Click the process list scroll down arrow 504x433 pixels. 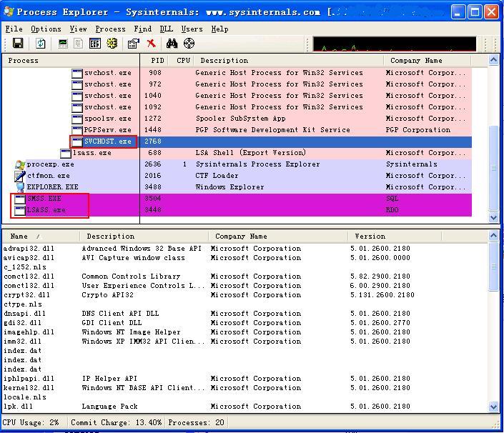pyautogui.click(x=493, y=217)
